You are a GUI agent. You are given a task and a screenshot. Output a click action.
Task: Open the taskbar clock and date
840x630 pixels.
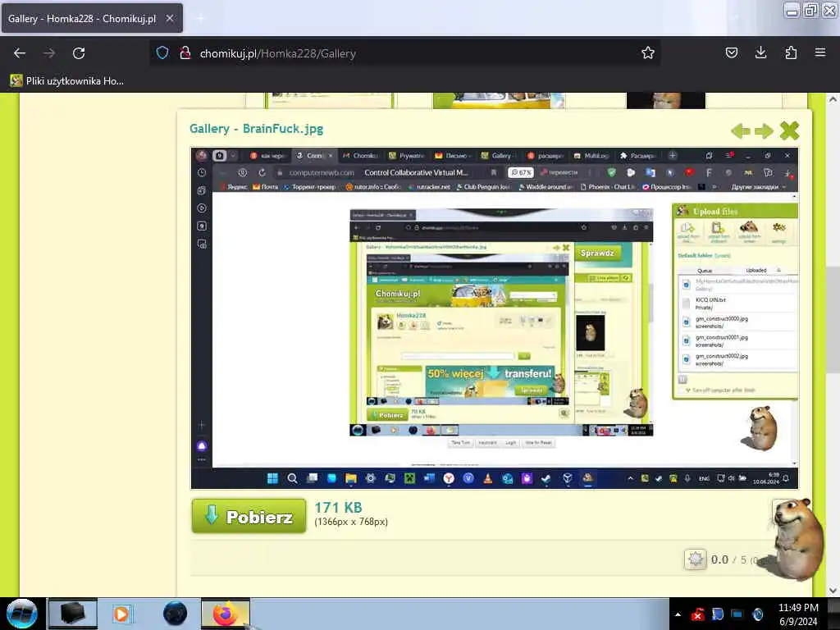pyautogui.click(x=798, y=614)
